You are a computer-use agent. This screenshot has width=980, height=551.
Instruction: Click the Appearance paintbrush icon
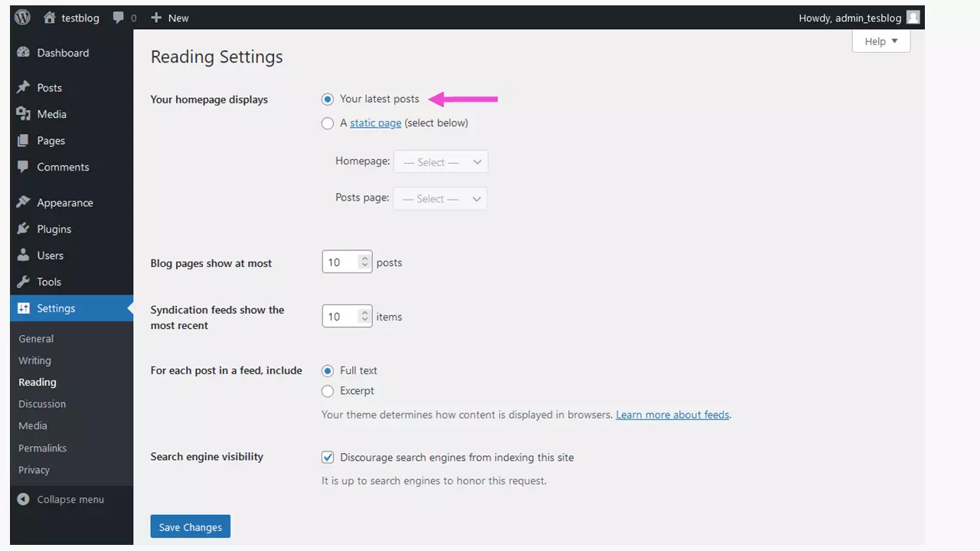click(24, 203)
